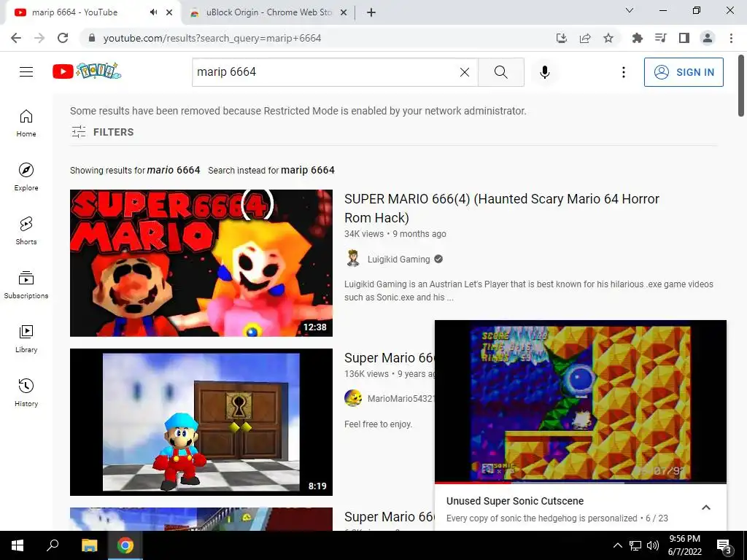747x560 pixels.
Task: Open volume control in system tray
Action: [x=653, y=545]
